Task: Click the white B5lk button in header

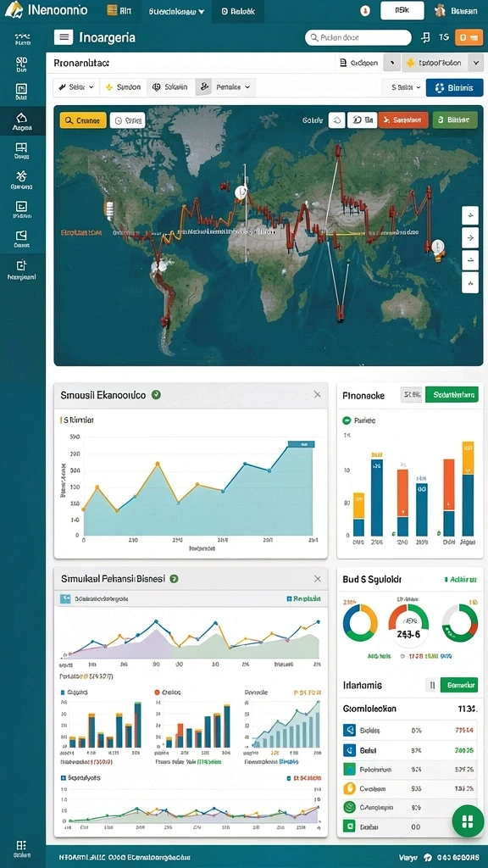Action: point(402,10)
